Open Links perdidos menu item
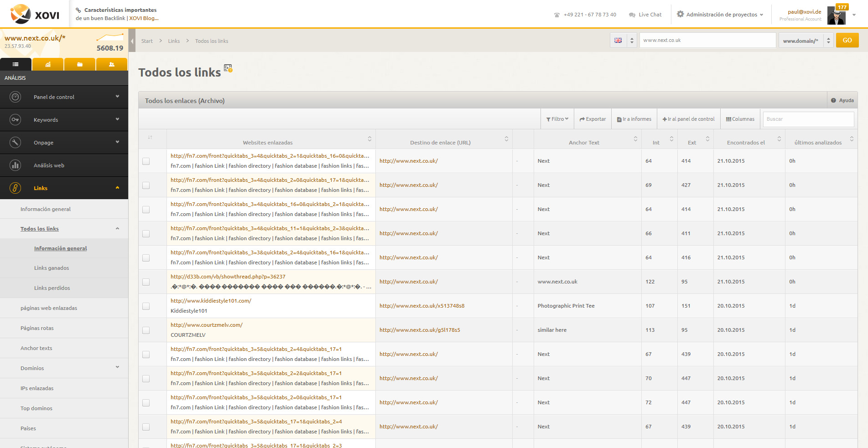 52,288
